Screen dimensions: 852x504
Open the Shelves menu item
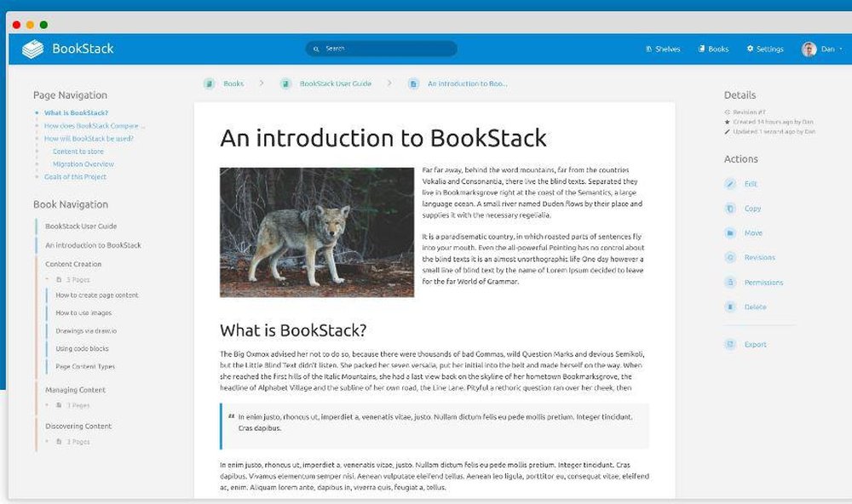(663, 49)
